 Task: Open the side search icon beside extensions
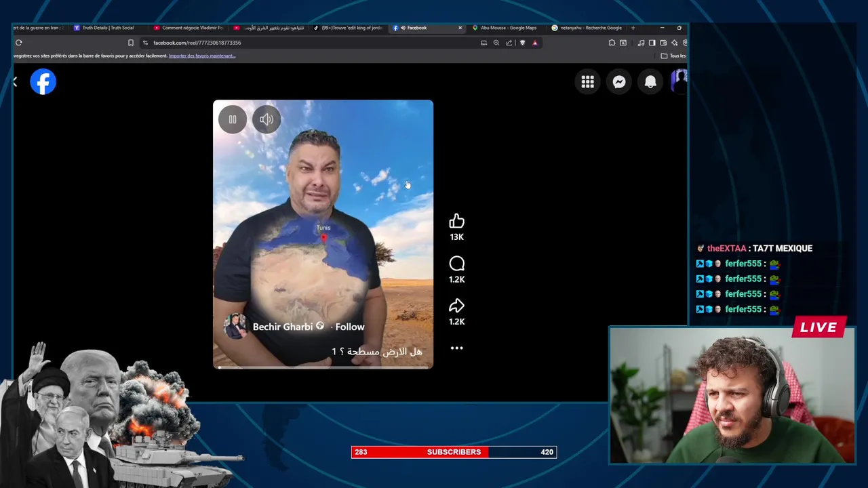click(623, 43)
